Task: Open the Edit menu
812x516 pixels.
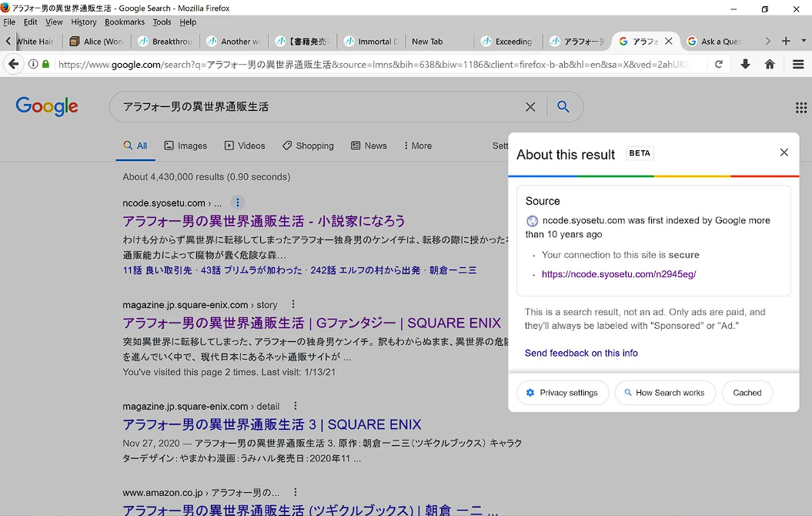Action: click(x=30, y=22)
